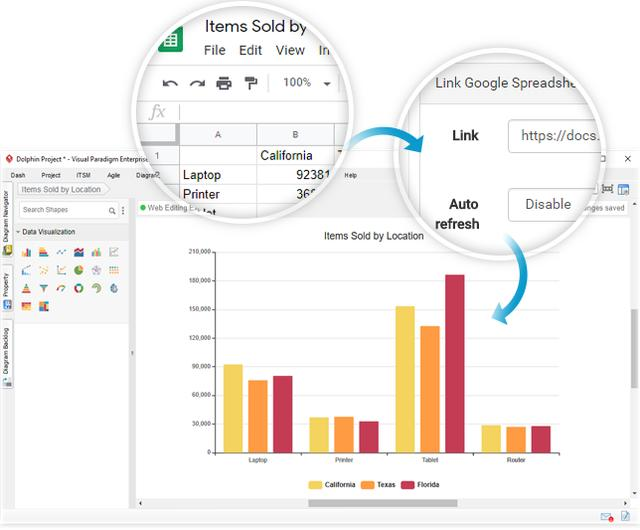This screenshot has width=640, height=530.
Task: Choose the green radial bar chart shape
Action: [96, 288]
